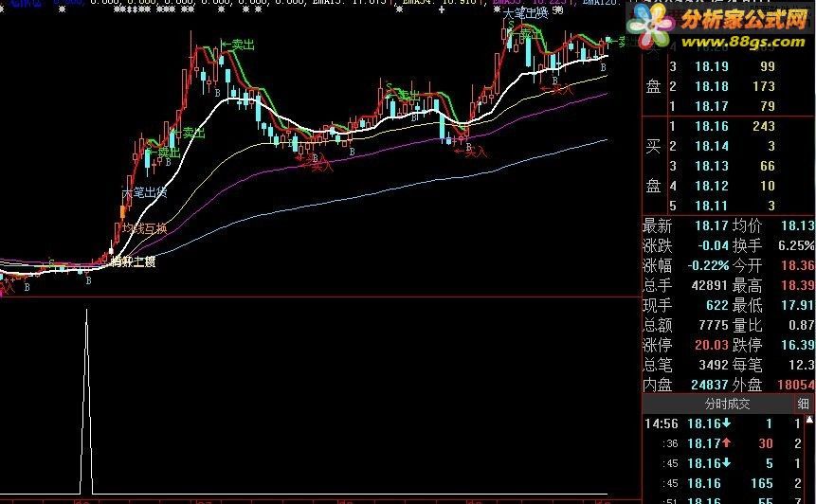Click the 跌停 price 16.39
The width and height of the screenshot is (816, 504).
(798, 345)
